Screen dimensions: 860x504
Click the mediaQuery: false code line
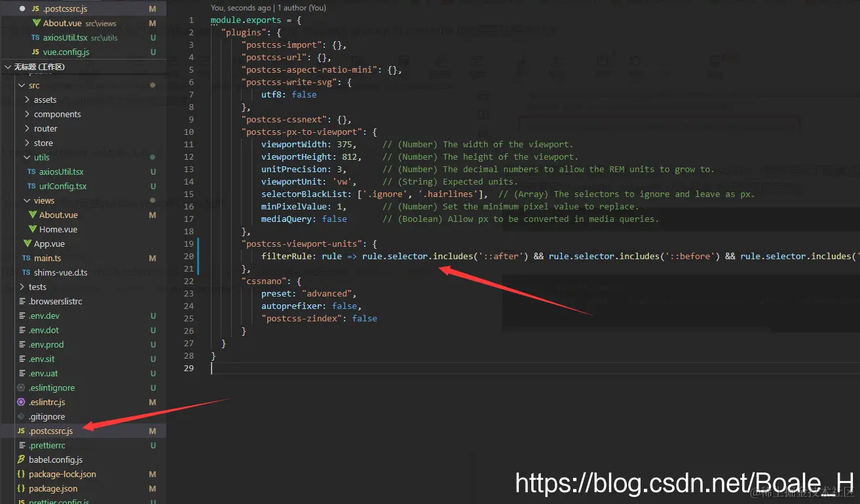pyautogui.click(x=460, y=219)
